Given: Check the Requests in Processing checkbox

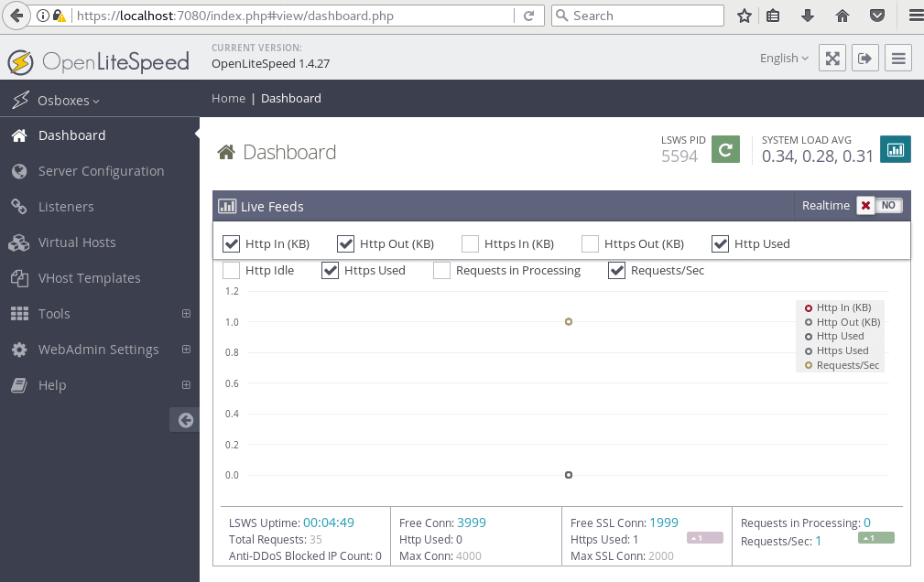Looking at the screenshot, I should (x=441, y=270).
